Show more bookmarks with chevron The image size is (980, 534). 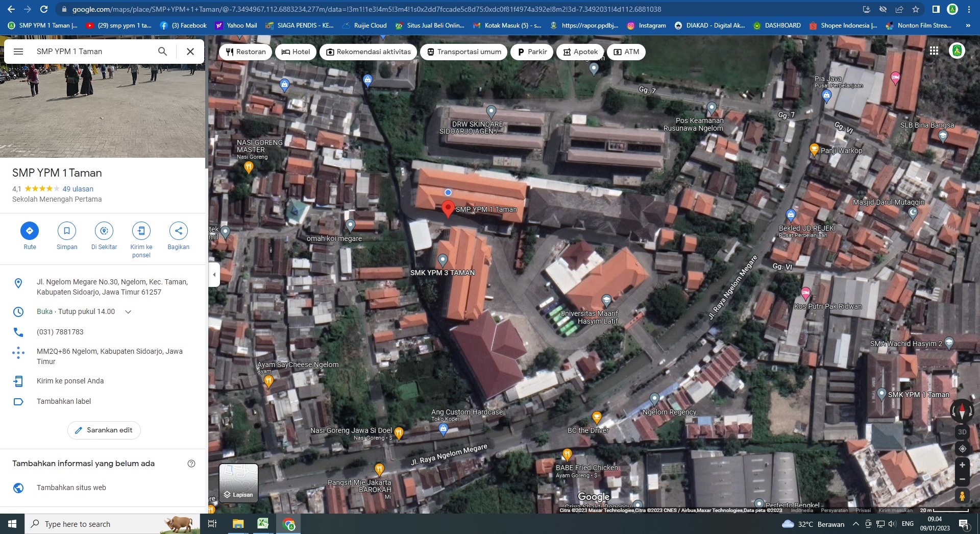coord(968,26)
